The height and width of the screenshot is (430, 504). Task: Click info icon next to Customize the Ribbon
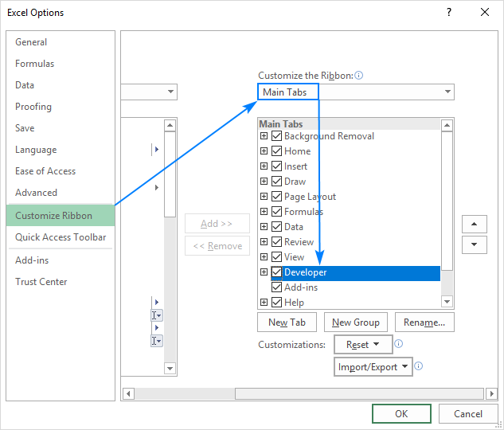pyautogui.click(x=359, y=76)
